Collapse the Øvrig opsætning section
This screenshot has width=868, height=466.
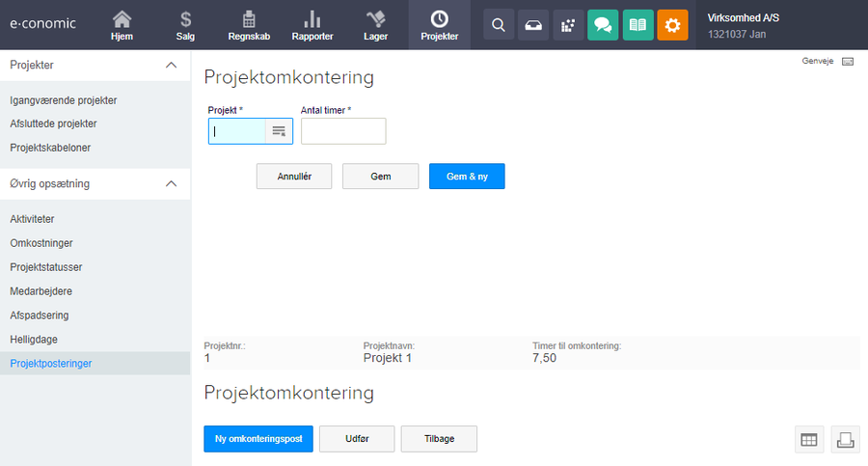click(x=171, y=183)
